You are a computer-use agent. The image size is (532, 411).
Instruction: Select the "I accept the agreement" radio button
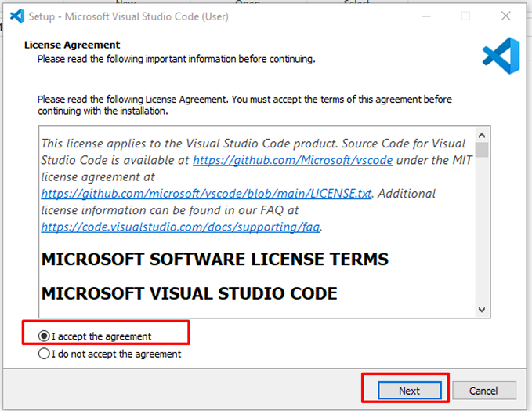tap(44, 336)
